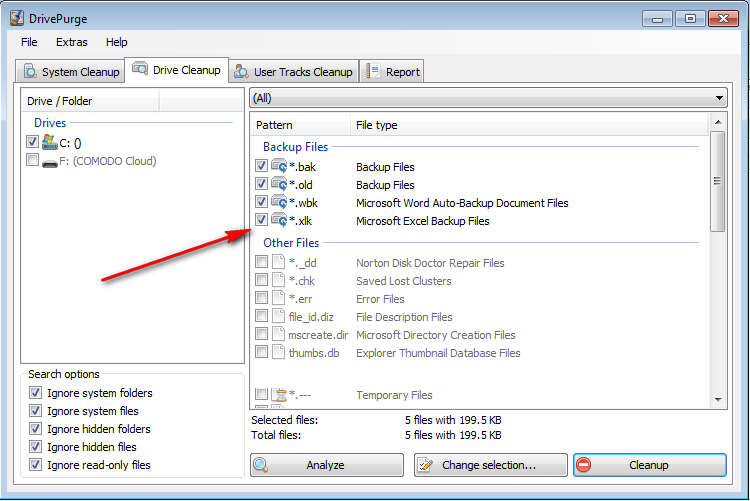Uncheck the *.old pattern checkbox
The image size is (750, 501).
(x=261, y=184)
